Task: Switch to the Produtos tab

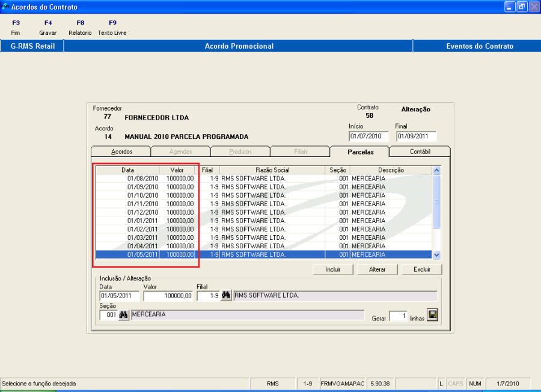Action: [x=240, y=152]
